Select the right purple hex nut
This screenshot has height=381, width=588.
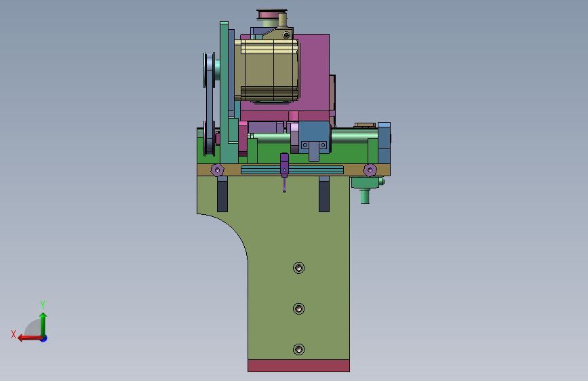coord(370,170)
